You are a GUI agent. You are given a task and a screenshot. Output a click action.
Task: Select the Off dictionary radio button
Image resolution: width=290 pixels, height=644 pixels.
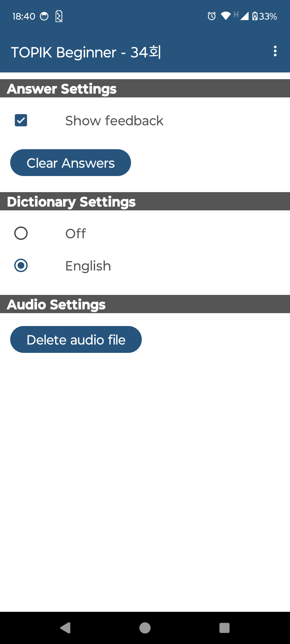[21, 233]
